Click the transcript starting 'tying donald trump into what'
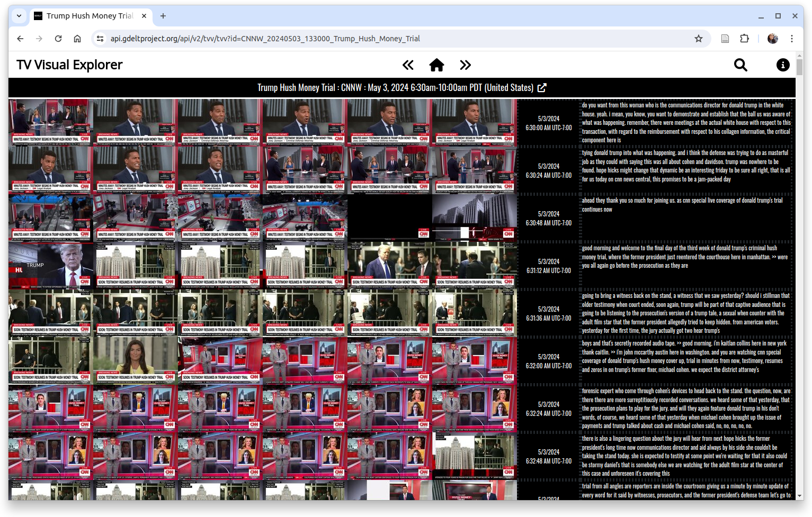Image resolution: width=812 pixels, height=517 pixels. (686, 166)
